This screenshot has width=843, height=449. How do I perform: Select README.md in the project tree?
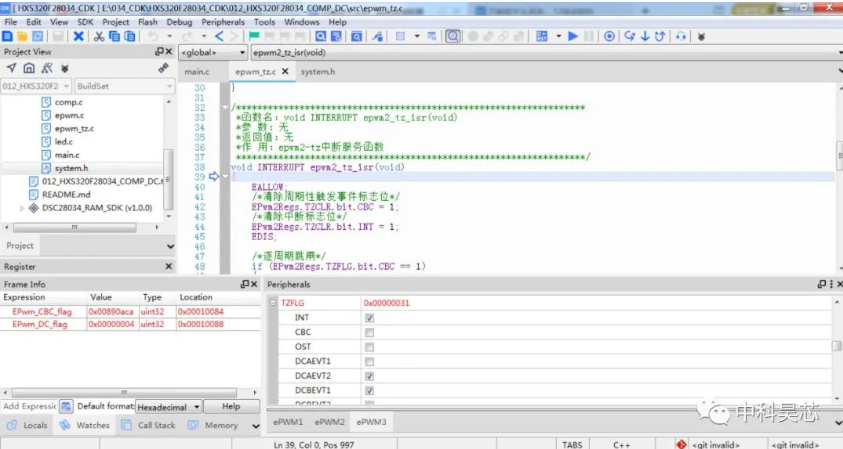tap(66, 195)
